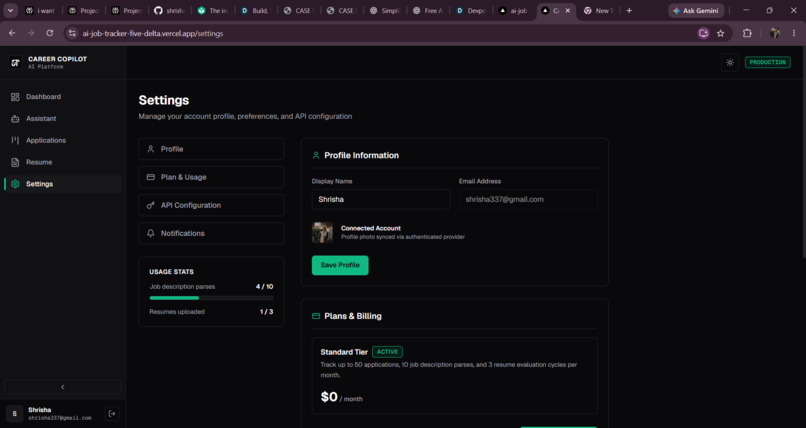Click the PRODUCTION badge

click(767, 62)
